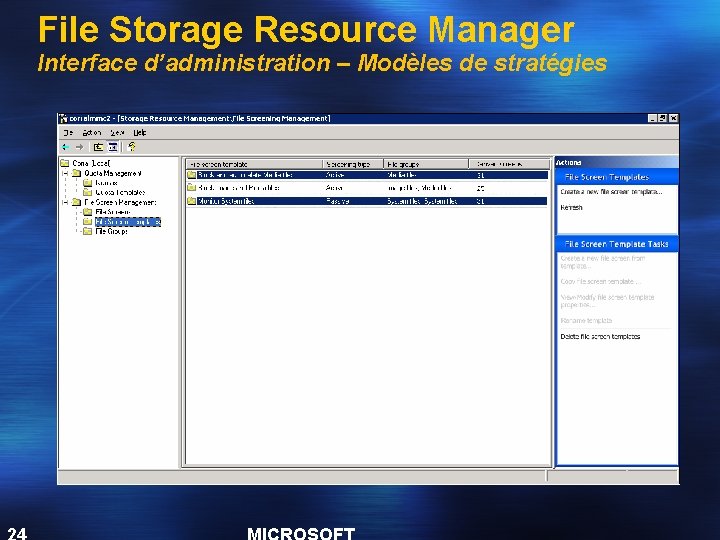The width and height of the screenshot is (720, 540).
Task: Click the 'System files' file groups cell
Action: point(422,201)
